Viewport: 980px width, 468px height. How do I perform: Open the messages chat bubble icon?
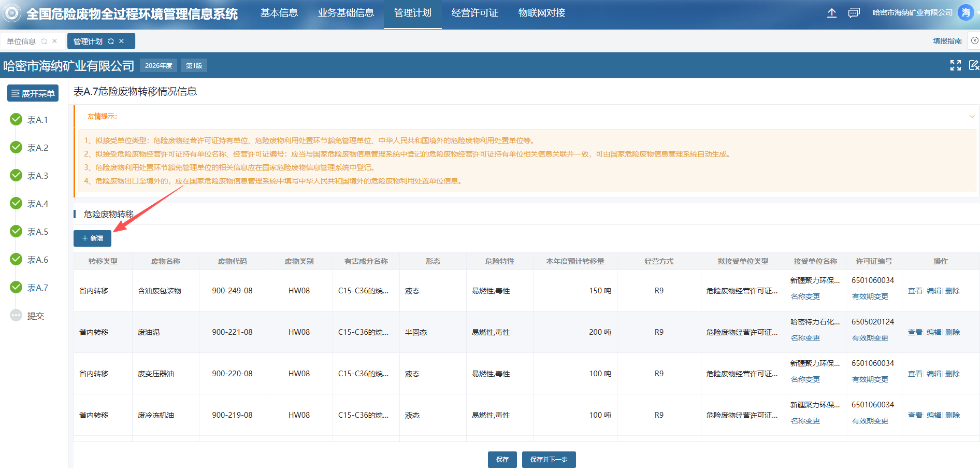point(854,13)
